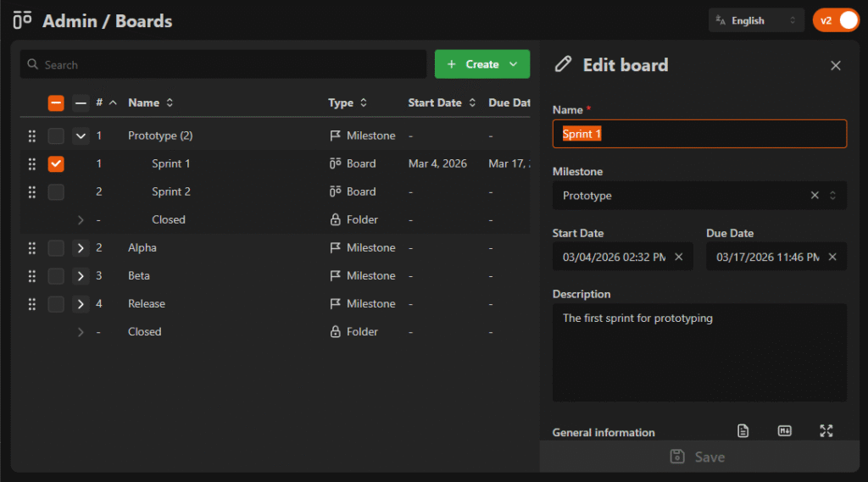Close the Edit board panel

point(836,65)
